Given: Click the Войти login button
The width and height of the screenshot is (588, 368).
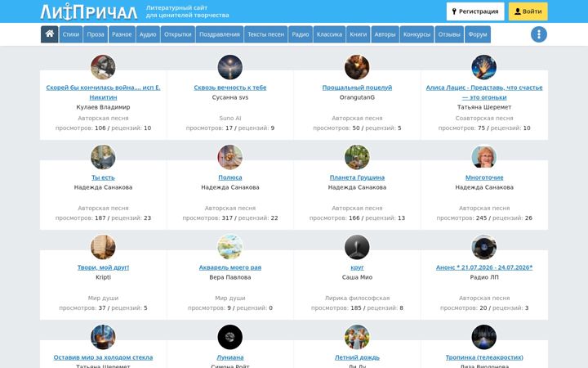Looking at the screenshot, I should click(528, 11).
